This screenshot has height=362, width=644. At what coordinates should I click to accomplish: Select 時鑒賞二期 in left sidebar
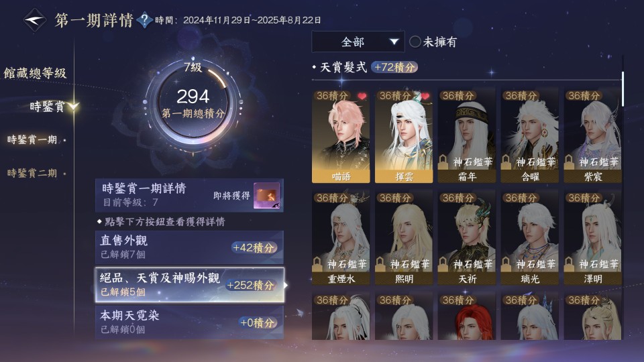pyautogui.click(x=32, y=173)
